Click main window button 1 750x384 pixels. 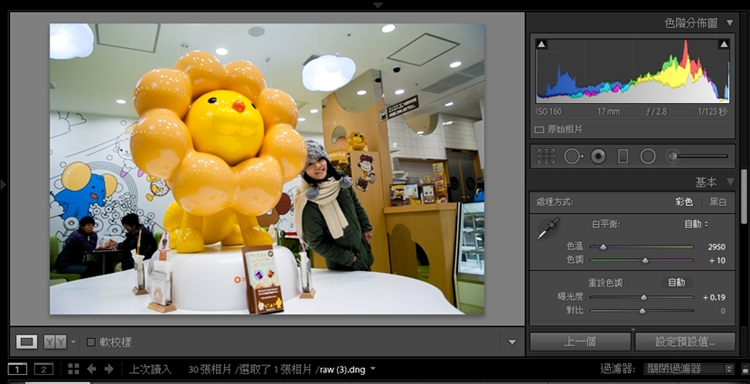pos(18,369)
